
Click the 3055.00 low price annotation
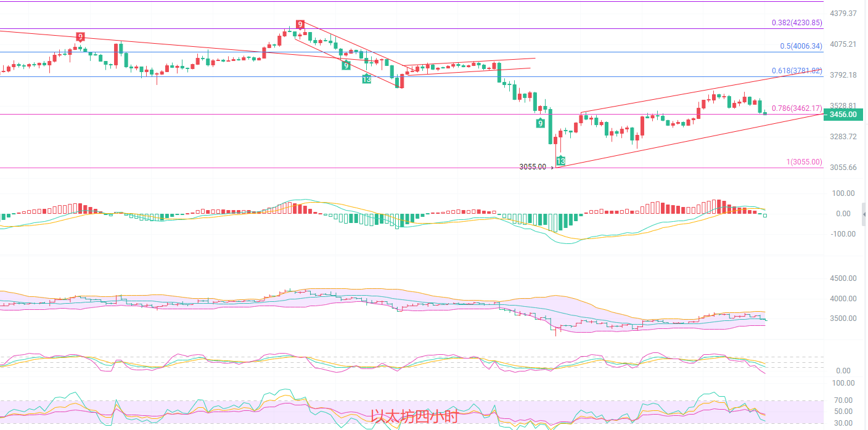533,167
